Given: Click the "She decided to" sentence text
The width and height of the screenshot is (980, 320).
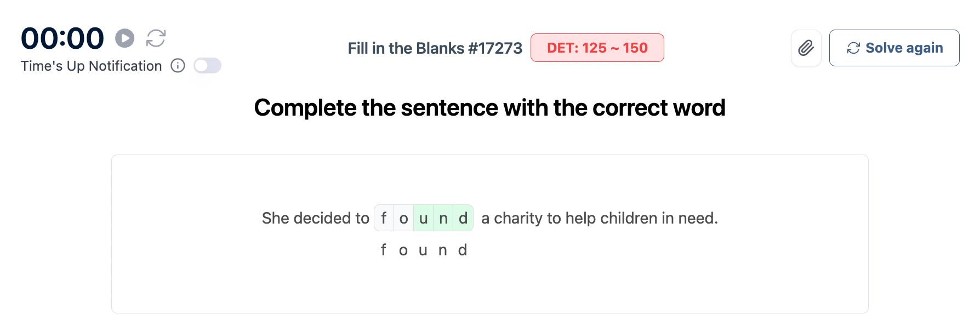Looking at the screenshot, I should coord(315,218).
